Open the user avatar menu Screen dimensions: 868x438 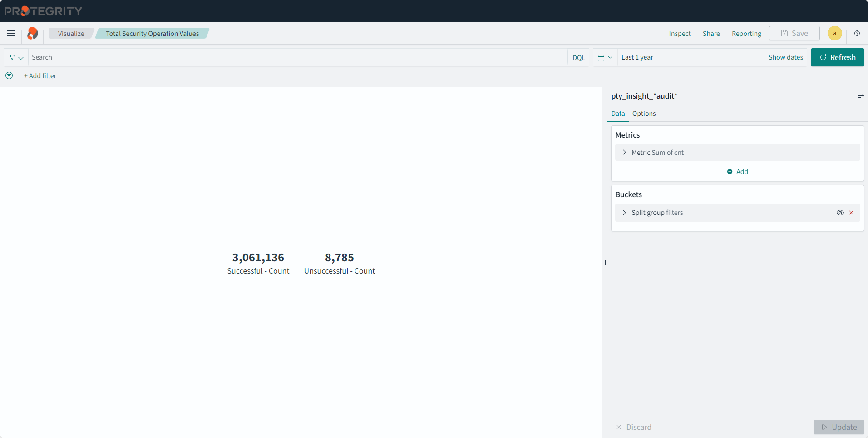(834, 33)
